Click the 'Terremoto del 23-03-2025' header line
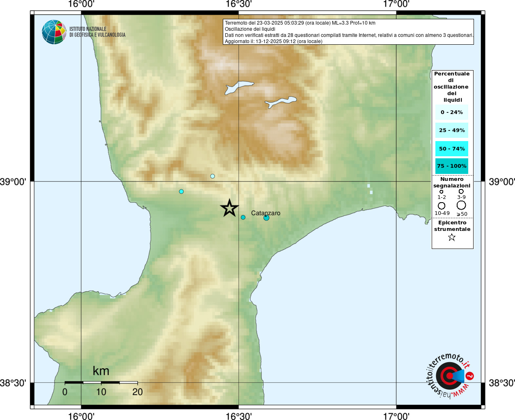This screenshot has width=515, height=420. 300,23
